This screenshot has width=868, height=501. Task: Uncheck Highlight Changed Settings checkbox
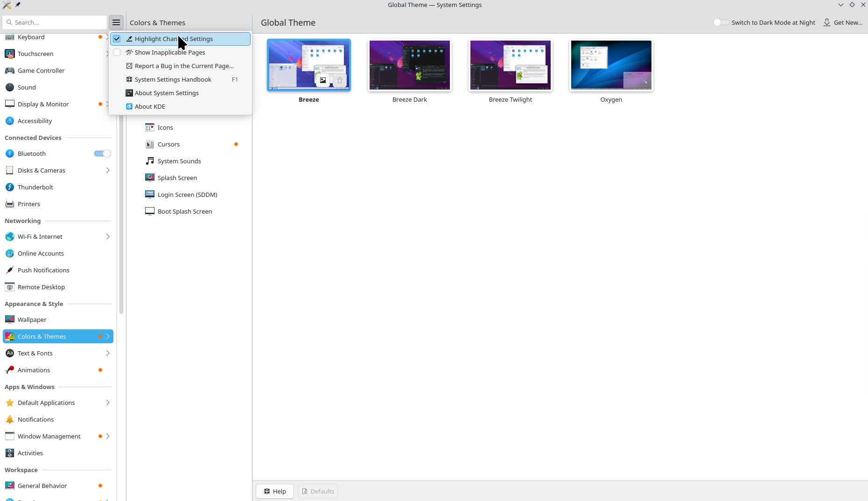pos(117,39)
